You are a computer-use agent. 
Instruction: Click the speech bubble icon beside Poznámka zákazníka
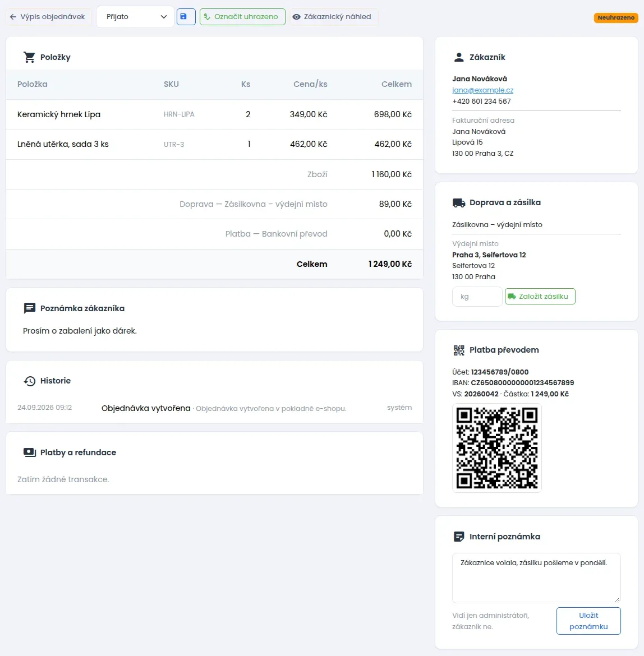29,308
